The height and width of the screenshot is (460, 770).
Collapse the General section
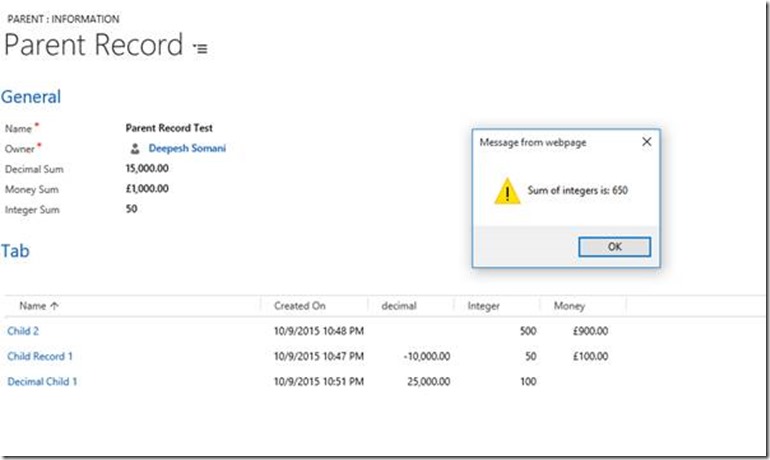click(31, 97)
